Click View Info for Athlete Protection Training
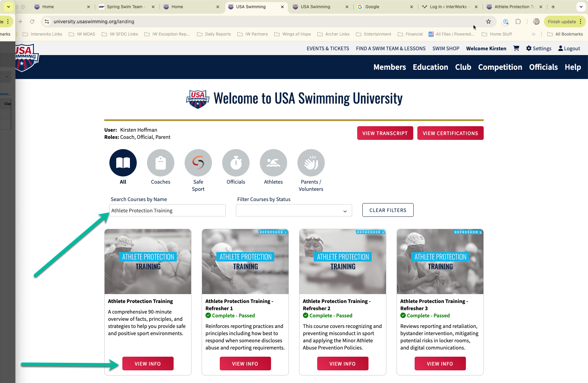The height and width of the screenshot is (383, 588). pyautogui.click(x=148, y=364)
